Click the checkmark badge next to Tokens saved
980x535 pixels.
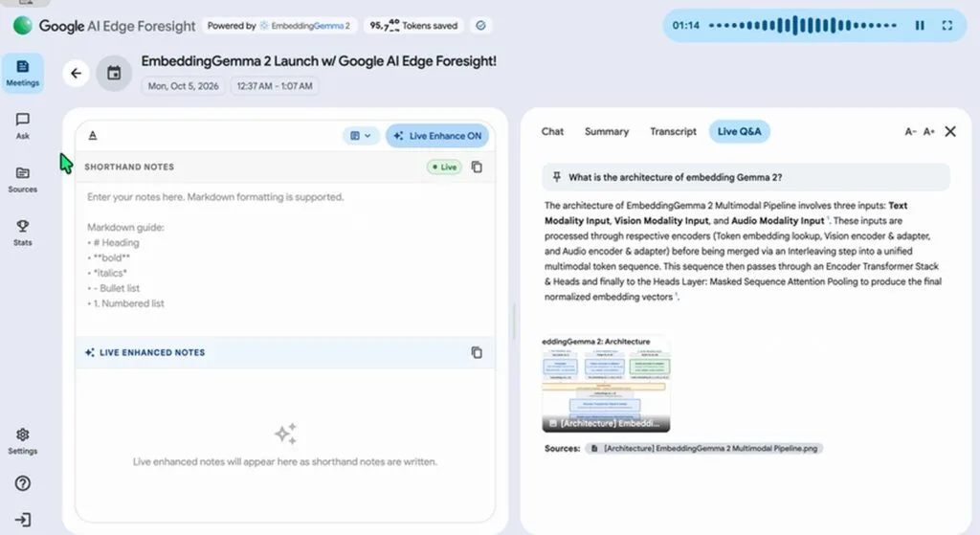(480, 26)
